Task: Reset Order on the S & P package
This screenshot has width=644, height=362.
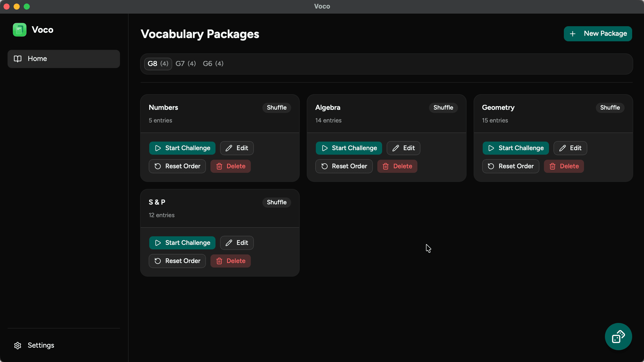Action: 177,261
